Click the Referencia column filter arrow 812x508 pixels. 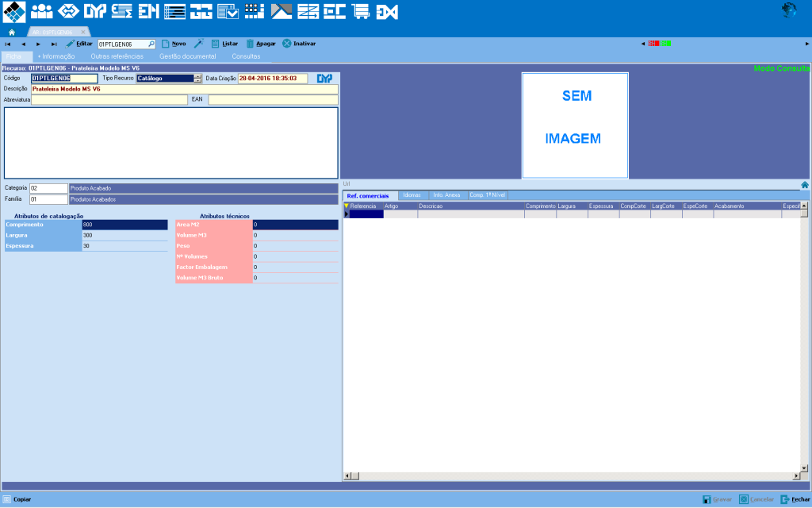(346, 206)
